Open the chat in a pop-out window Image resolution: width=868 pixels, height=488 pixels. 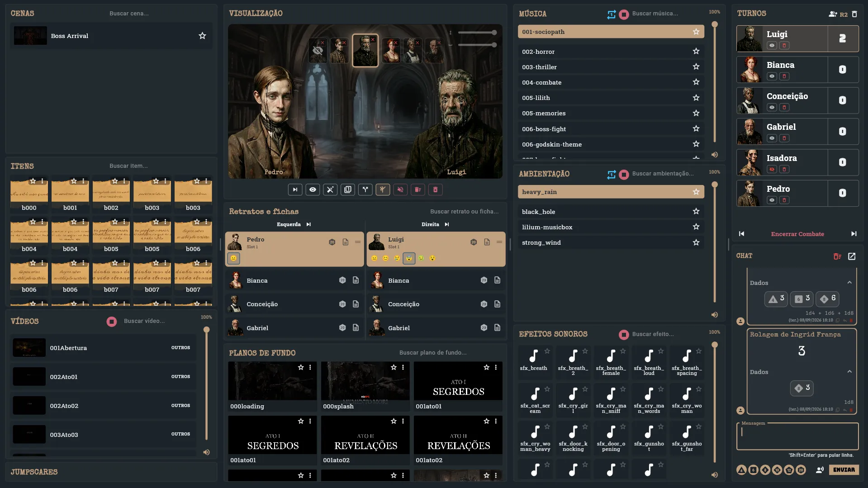852,256
